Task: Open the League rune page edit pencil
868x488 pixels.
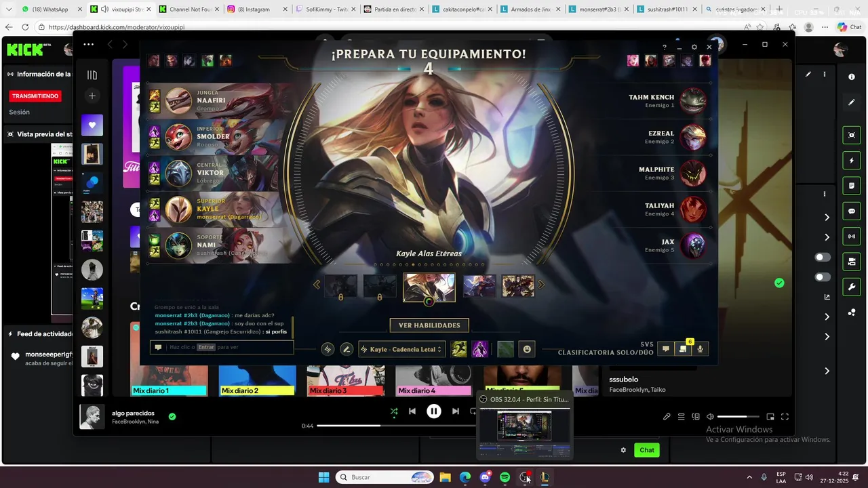Action: click(347, 349)
